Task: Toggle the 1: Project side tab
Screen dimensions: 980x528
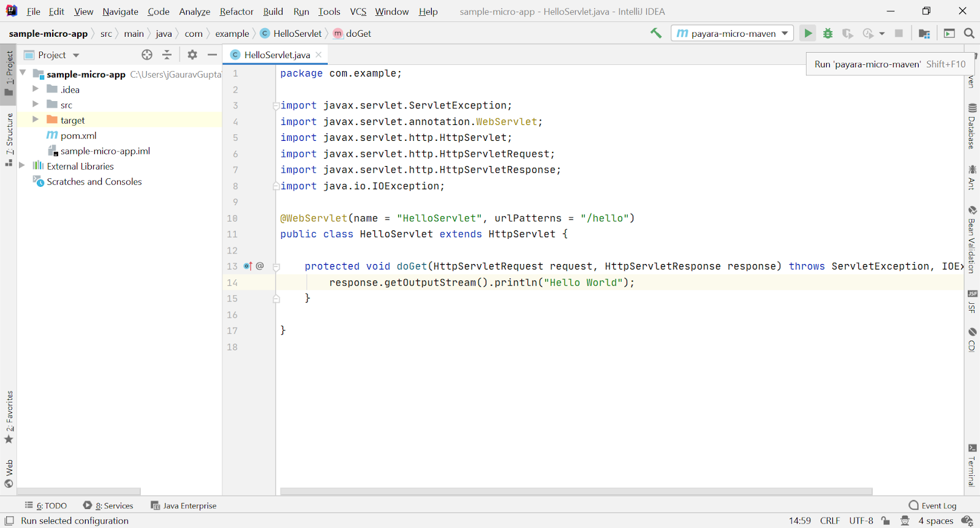Action: (9, 73)
